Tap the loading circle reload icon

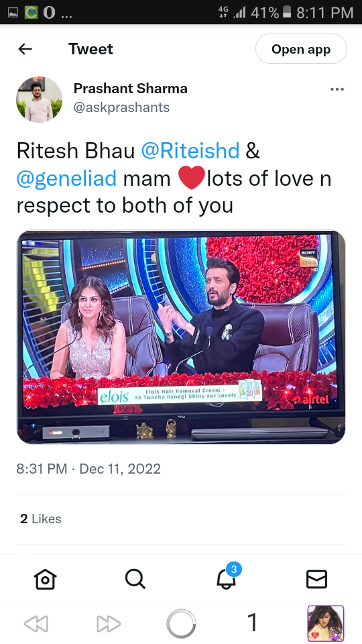tap(181, 623)
